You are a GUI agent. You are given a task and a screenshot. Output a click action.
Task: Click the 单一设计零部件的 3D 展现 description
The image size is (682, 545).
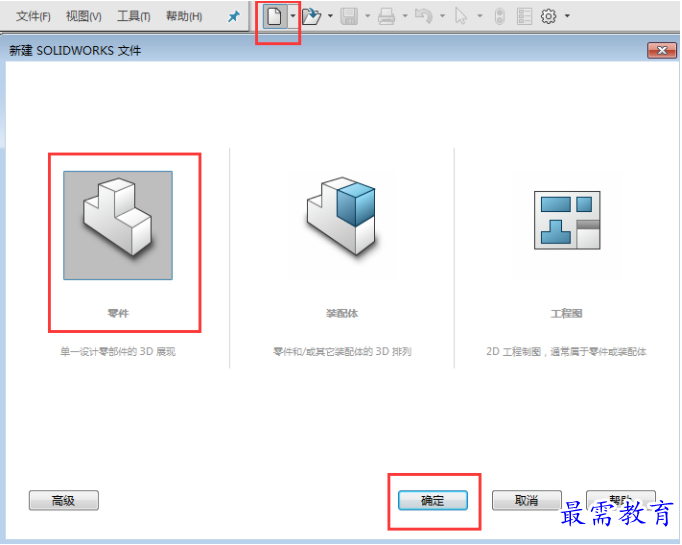tap(118, 351)
